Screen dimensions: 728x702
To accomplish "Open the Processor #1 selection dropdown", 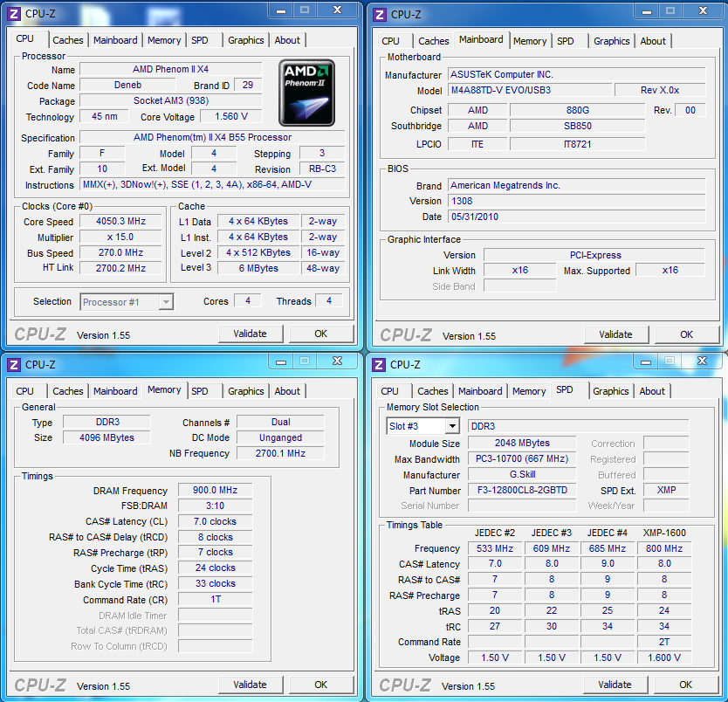I will point(127,302).
